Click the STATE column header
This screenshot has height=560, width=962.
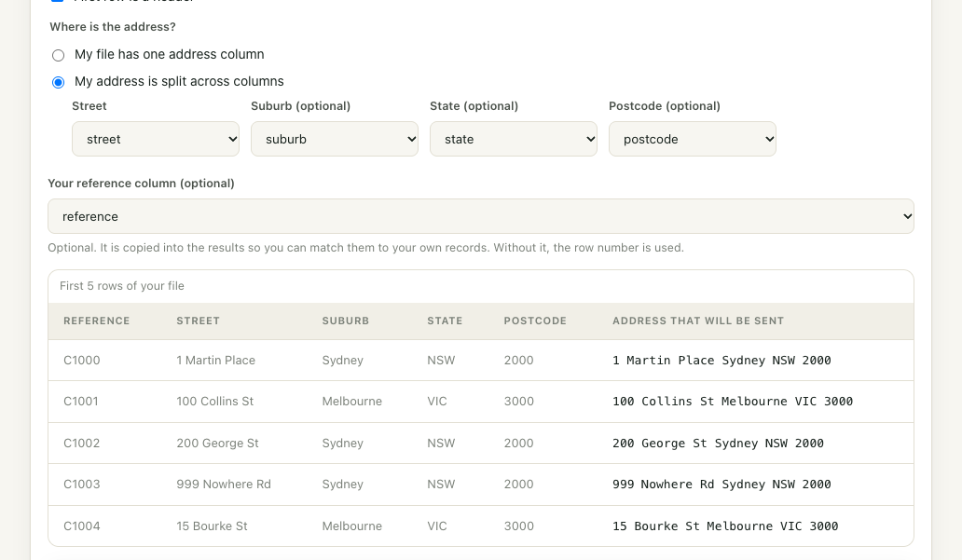tap(445, 321)
